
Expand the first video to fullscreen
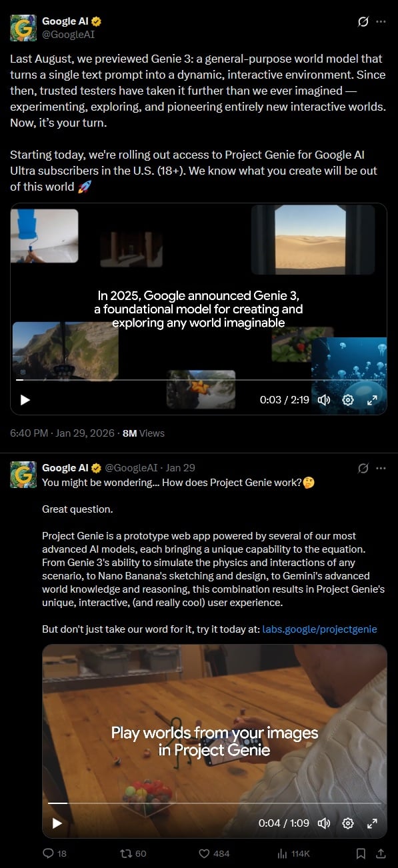coord(373,400)
